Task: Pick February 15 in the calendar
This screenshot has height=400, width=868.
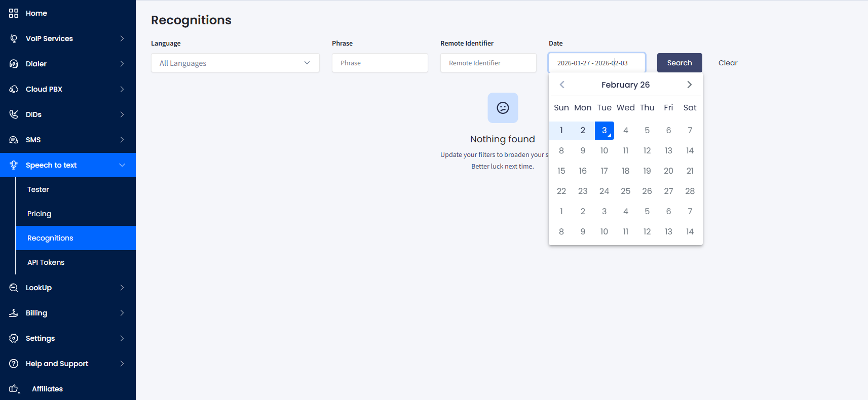Action: [561, 171]
